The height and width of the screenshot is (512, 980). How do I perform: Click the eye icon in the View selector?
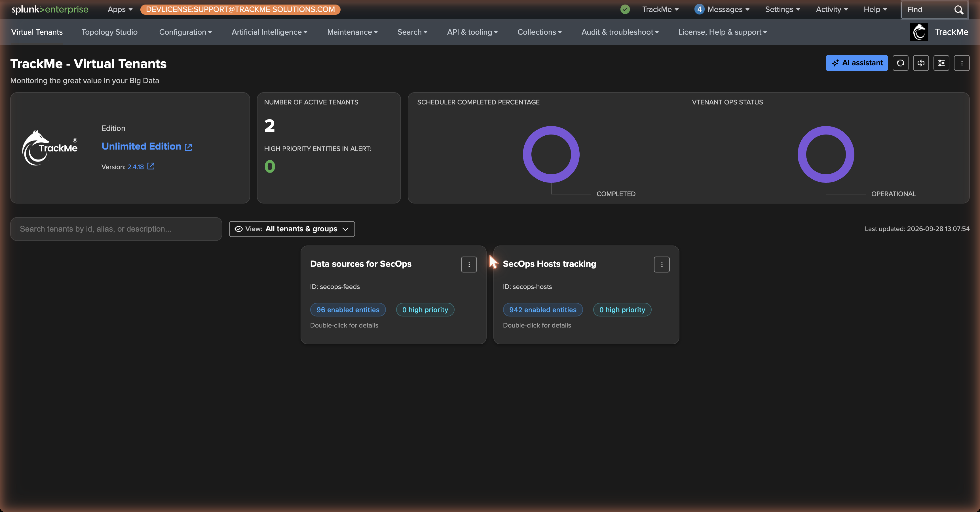tap(238, 229)
